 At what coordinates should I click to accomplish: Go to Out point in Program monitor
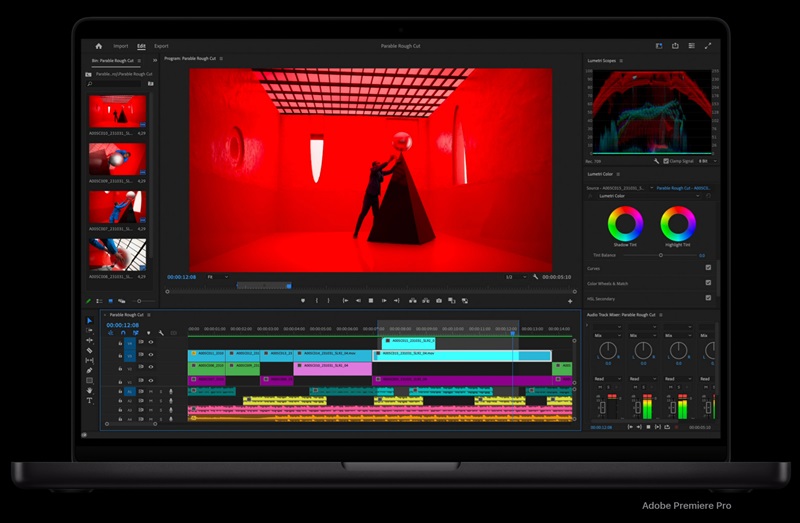pos(396,301)
